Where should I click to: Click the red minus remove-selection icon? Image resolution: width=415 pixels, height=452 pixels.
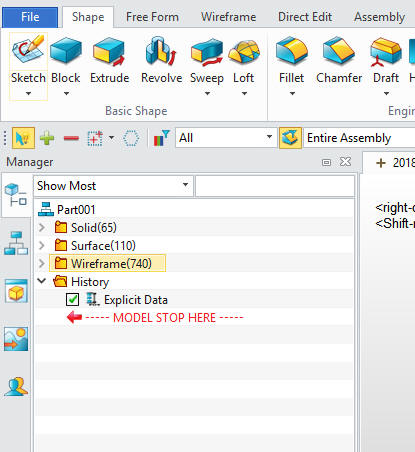click(x=71, y=138)
